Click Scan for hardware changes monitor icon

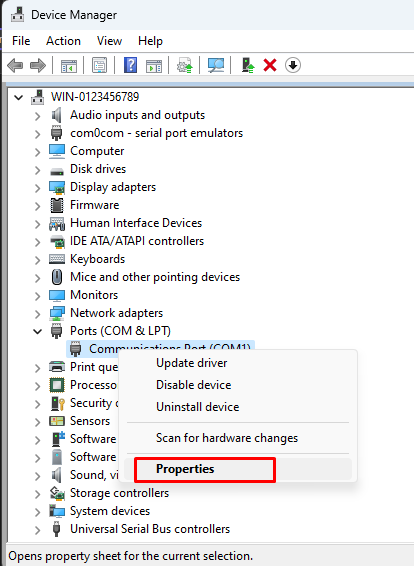coord(216,65)
